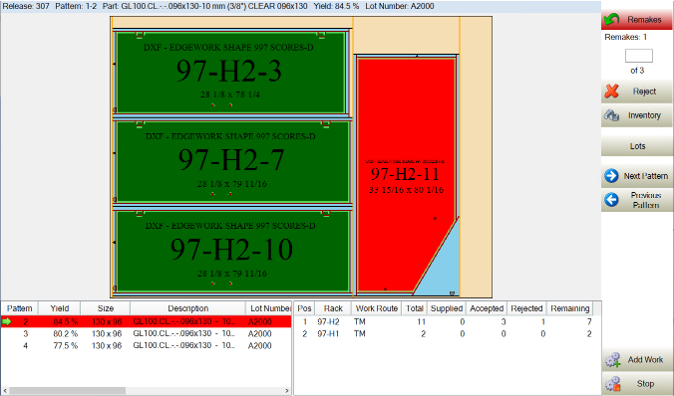The width and height of the screenshot is (674, 396).
Task: Select pattern 3 row
Action: coord(146,333)
